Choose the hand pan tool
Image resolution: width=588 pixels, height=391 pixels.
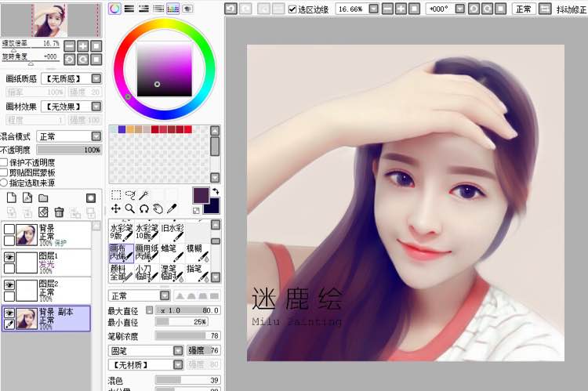coord(157,208)
